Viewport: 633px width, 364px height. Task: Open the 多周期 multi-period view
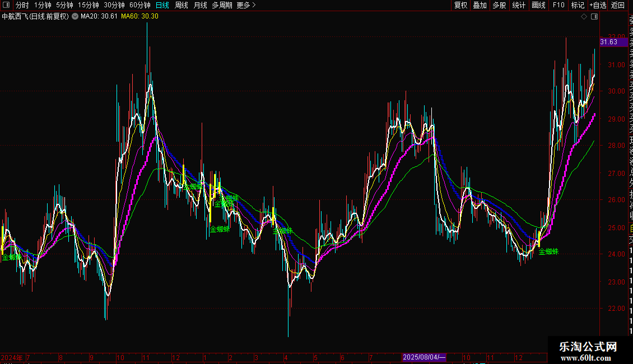pos(222,5)
